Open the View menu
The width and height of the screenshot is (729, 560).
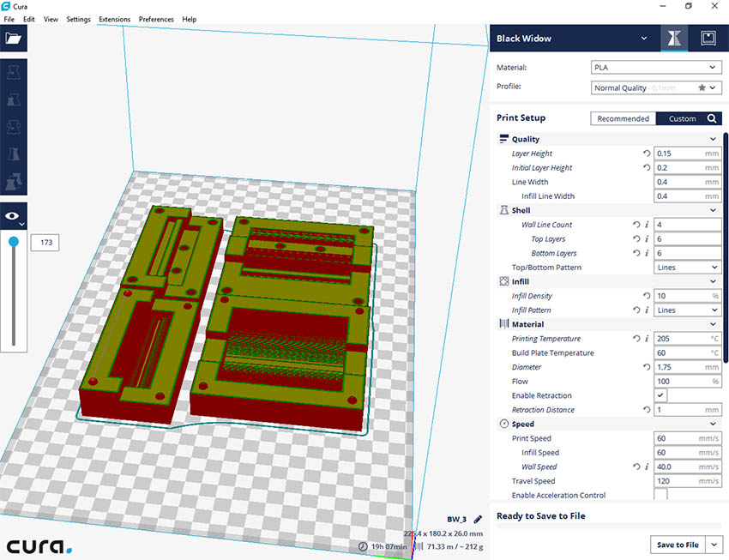[51, 19]
